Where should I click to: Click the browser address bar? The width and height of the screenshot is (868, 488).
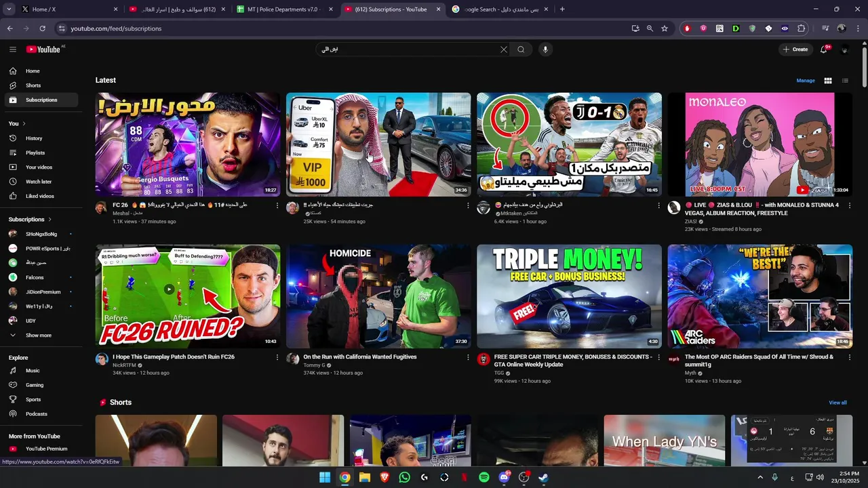(339, 28)
